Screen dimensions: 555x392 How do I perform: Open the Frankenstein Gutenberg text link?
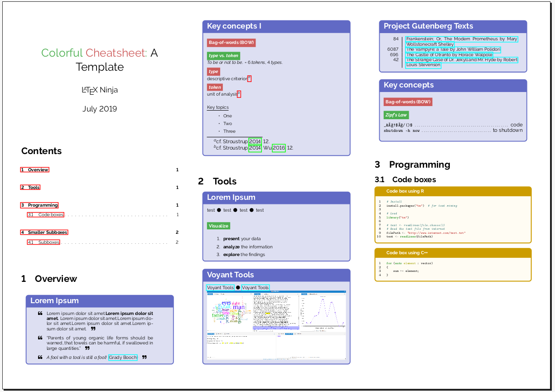(462, 42)
